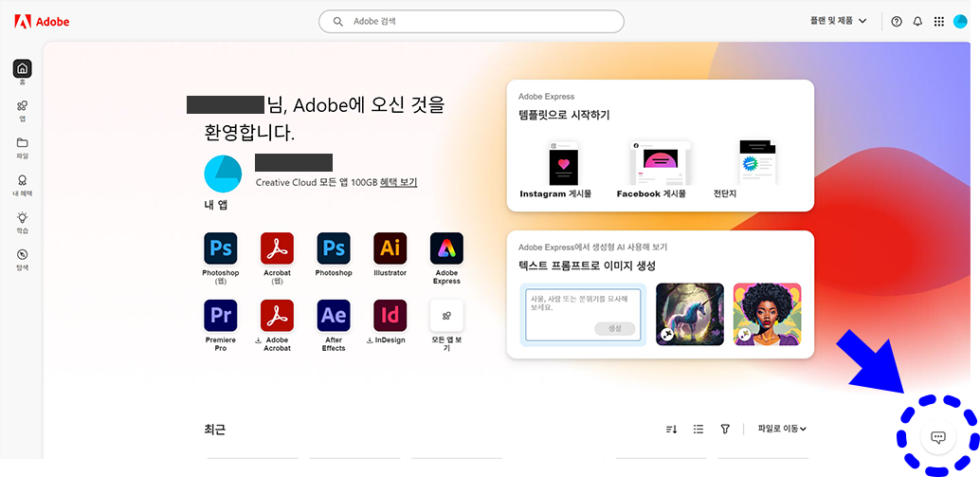
Task: Click the sort order icon in 최근
Action: [x=671, y=429]
